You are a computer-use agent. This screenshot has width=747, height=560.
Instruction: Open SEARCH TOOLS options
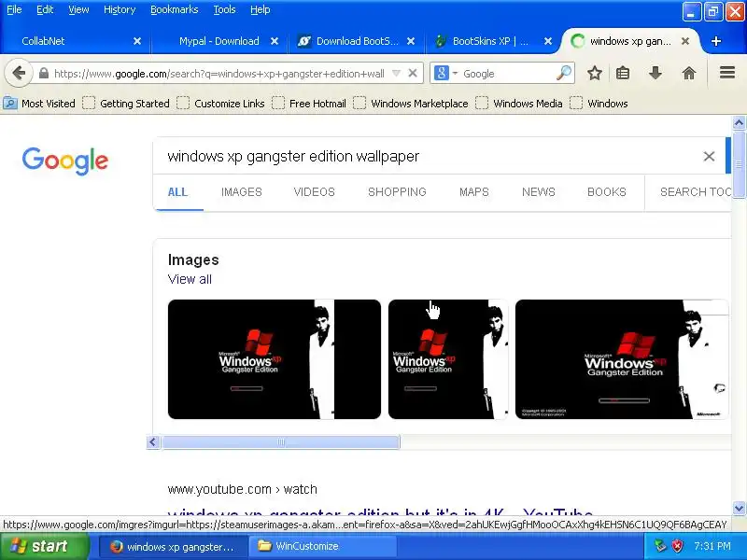tap(696, 192)
